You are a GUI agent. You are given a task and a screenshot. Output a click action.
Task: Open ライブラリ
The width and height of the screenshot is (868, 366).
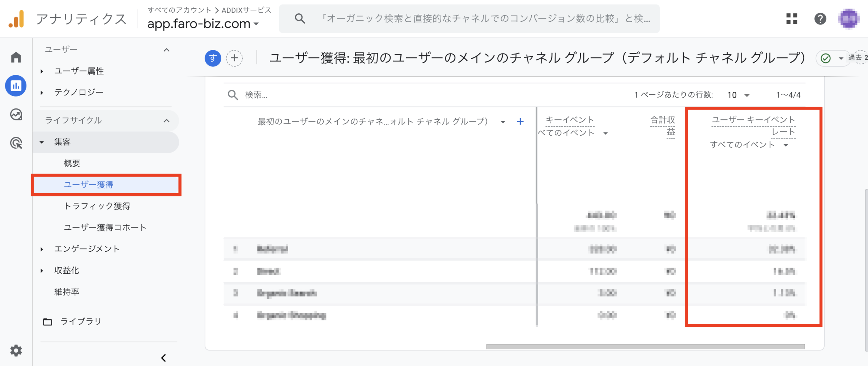click(81, 322)
